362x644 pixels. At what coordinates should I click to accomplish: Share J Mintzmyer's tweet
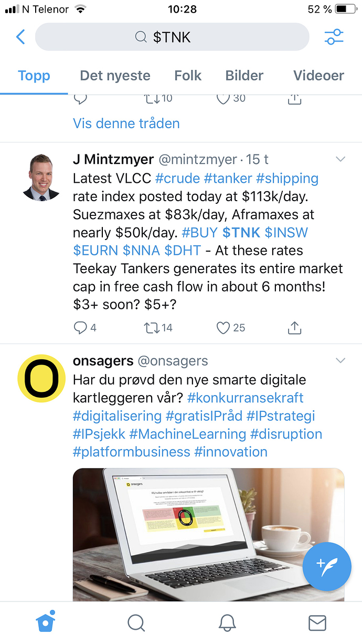tap(295, 328)
